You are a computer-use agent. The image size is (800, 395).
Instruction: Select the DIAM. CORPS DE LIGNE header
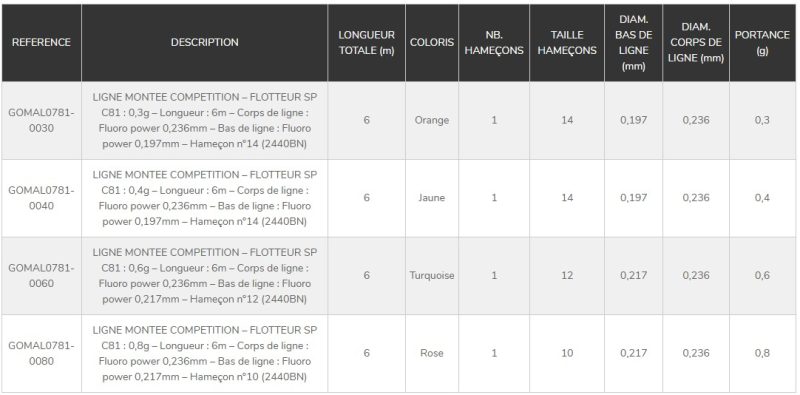coord(696,43)
